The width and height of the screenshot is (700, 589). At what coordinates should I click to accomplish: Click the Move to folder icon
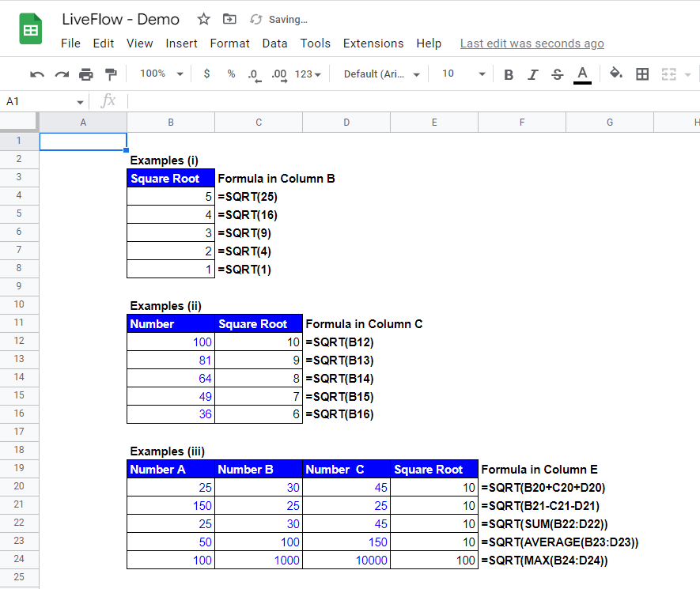(x=229, y=19)
